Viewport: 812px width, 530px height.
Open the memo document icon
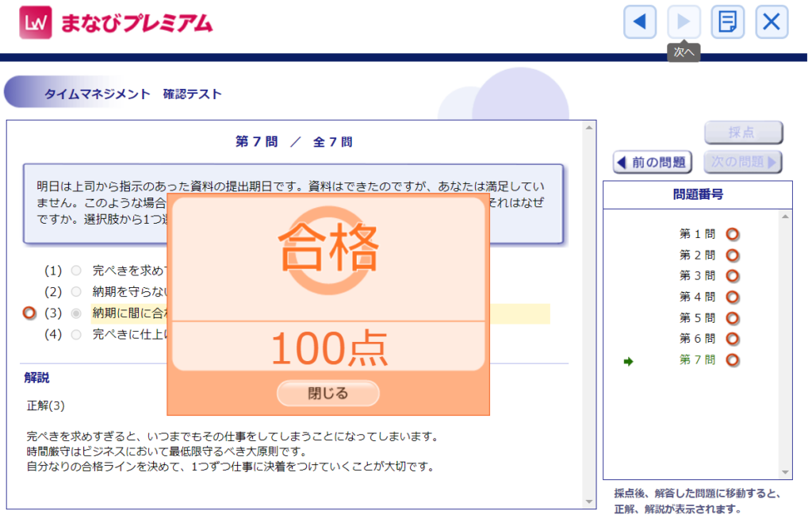pyautogui.click(x=727, y=21)
